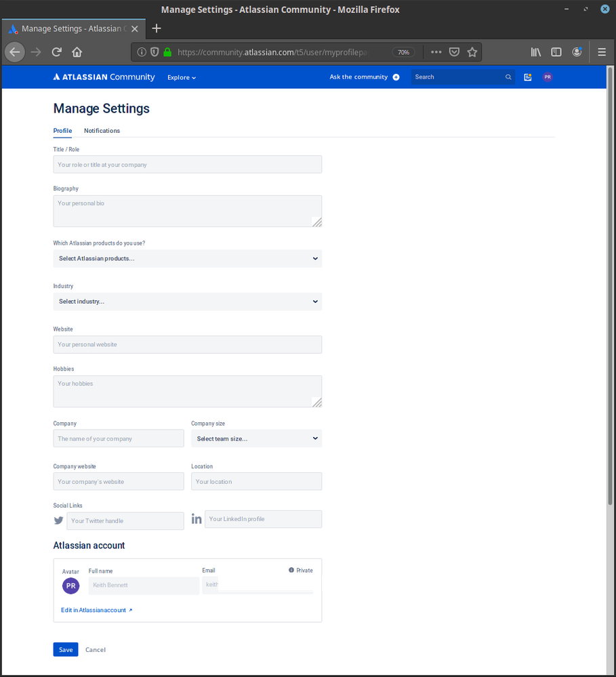This screenshot has width=616, height=677.
Task: Click the page vertical scrollbar
Action: [x=611, y=285]
